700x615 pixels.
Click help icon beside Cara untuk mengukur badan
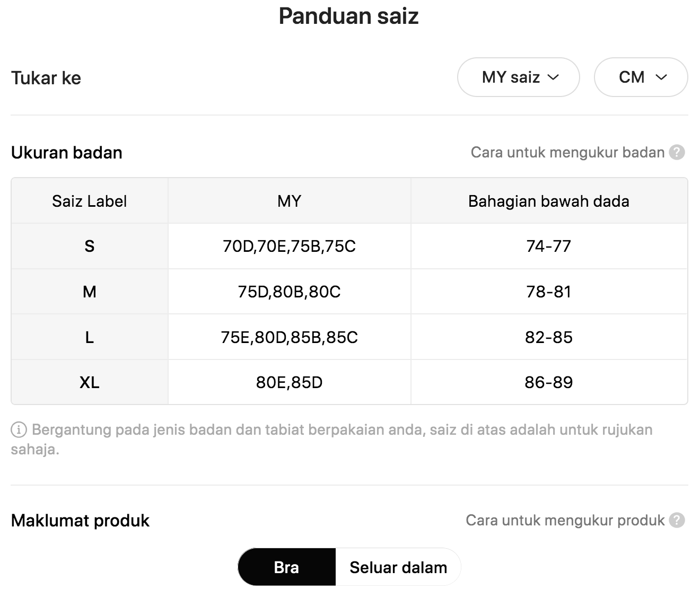(x=677, y=153)
